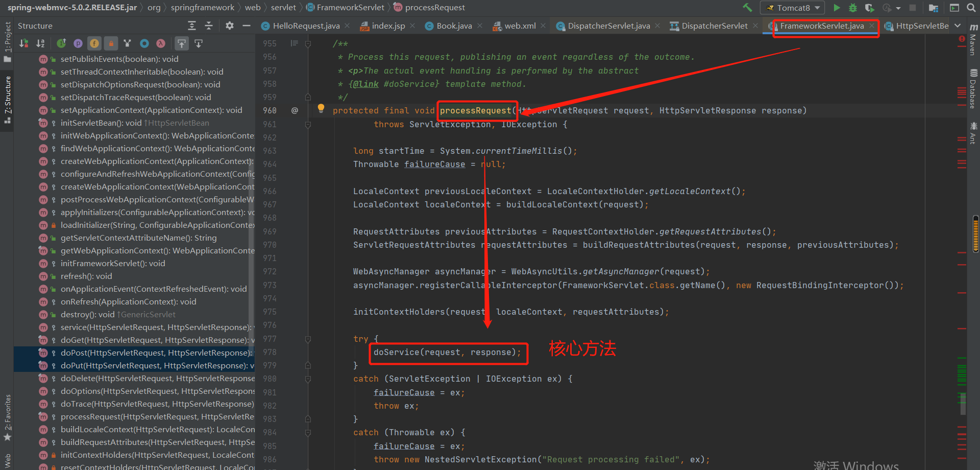The width and height of the screenshot is (980, 470).
Task: Open the profiler options dropdown arrow
Action: click(898, 8)
